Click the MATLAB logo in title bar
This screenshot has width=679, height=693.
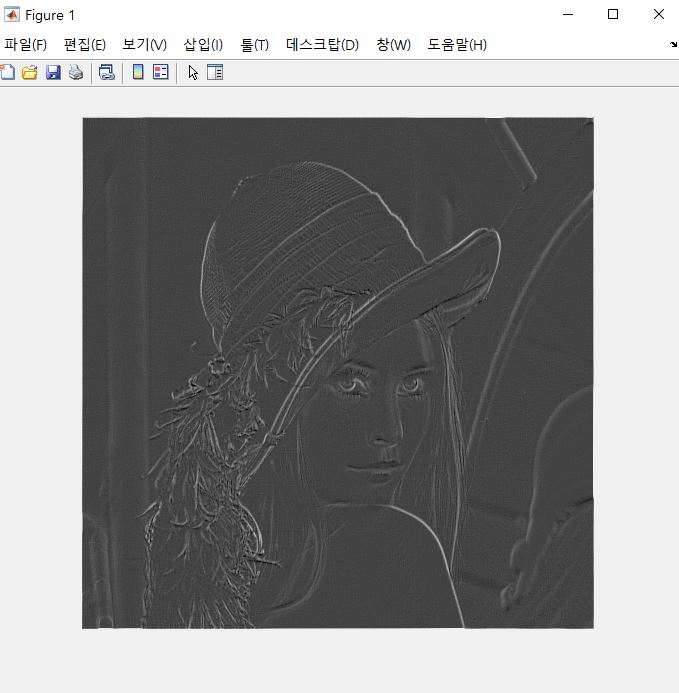pos(11,15)
